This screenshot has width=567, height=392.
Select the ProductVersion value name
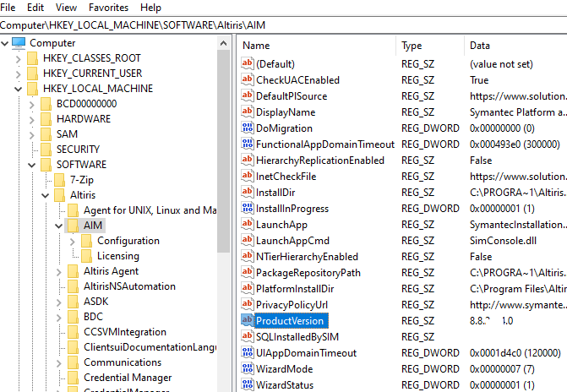[290, 321]
